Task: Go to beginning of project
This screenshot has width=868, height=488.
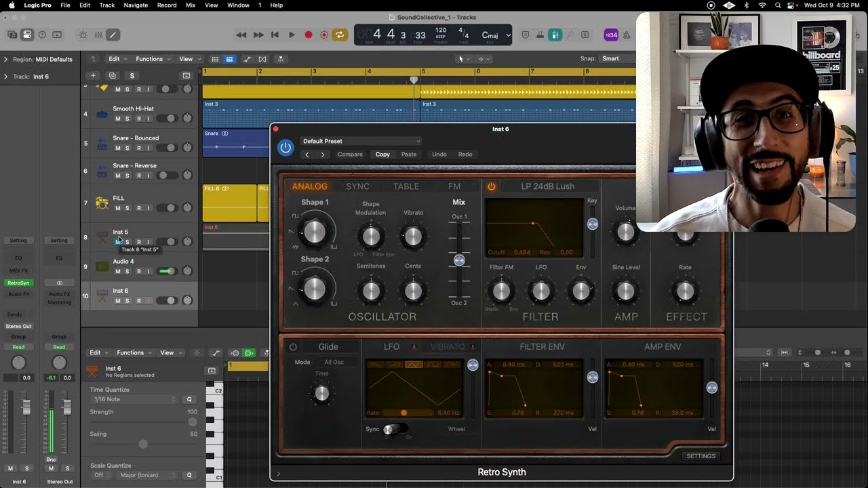Action: pyautogui.click(x=275, y=35)
